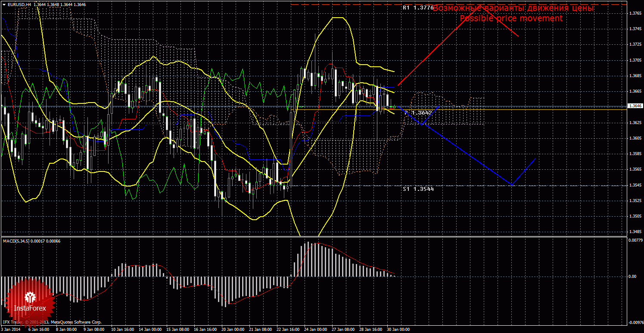Screen dimensions: 644x333
Task: Select the S1 1.3544 support label
Action: (418, 189)
